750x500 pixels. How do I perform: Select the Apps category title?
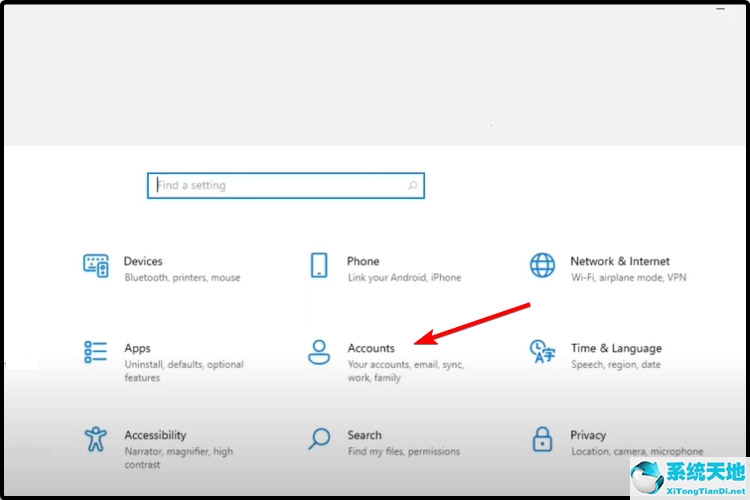point(138,348)
